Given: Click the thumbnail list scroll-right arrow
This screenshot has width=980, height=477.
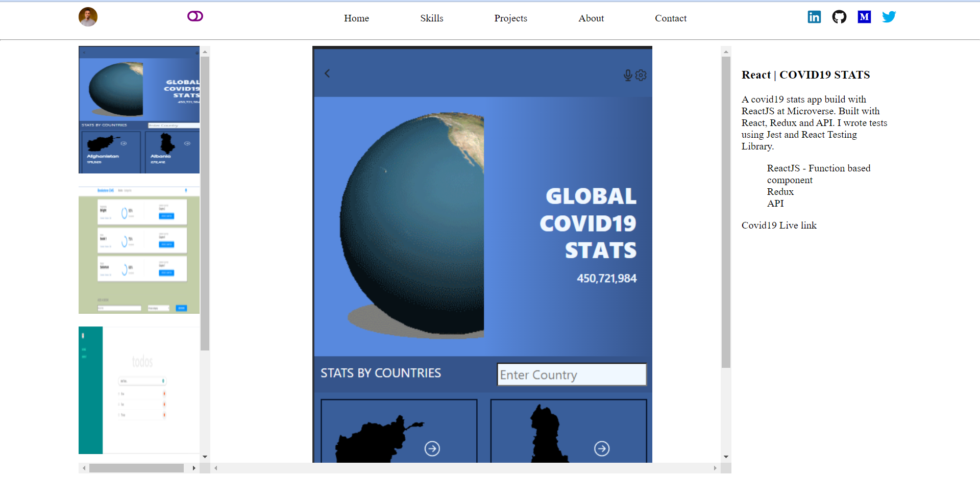Looking at the screenshot, I should tap(194, 468).
